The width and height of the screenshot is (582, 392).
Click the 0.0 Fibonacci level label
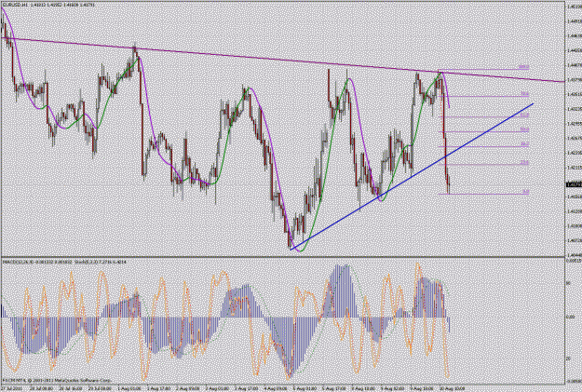[x=525, y=192]
